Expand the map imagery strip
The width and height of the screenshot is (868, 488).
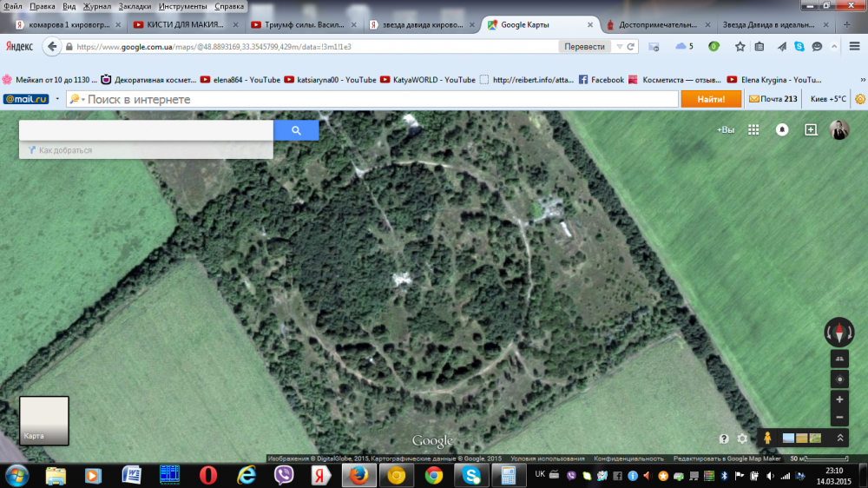(839, 438)
